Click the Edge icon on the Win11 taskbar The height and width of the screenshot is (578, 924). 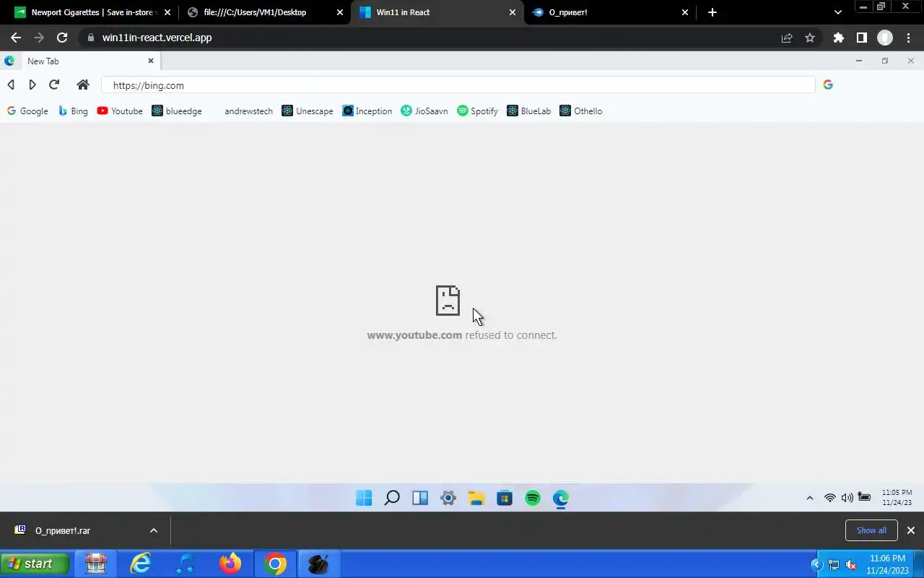coord(561,498)
